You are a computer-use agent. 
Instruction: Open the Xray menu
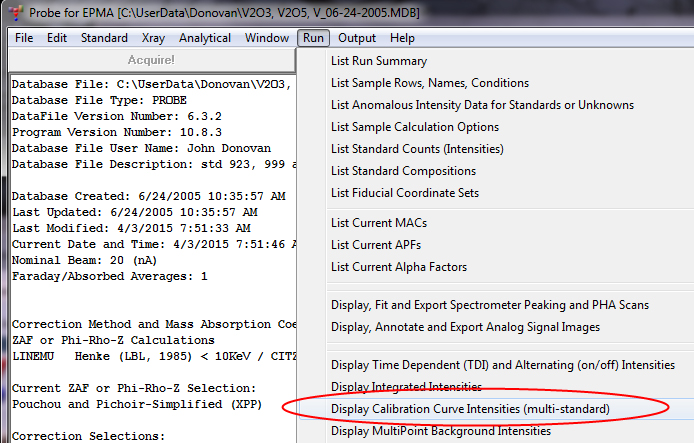154,38
